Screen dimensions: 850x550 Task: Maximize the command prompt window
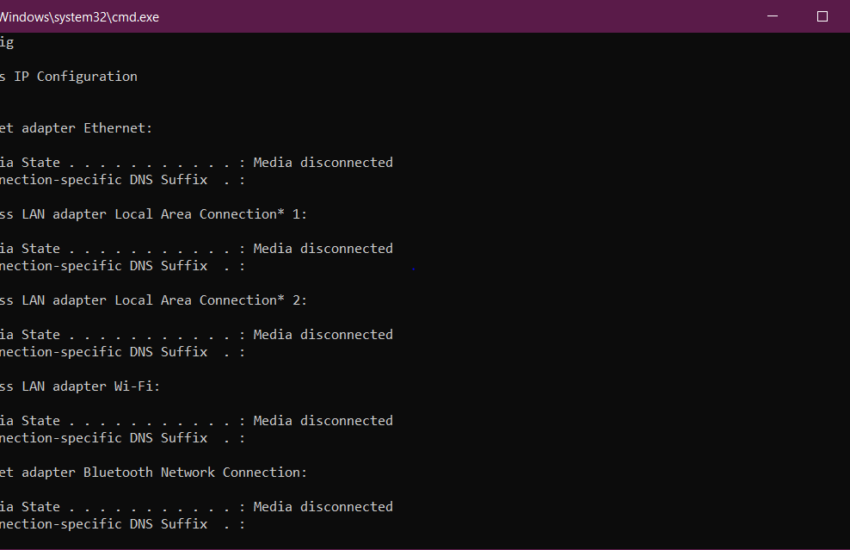coord(822,16)
